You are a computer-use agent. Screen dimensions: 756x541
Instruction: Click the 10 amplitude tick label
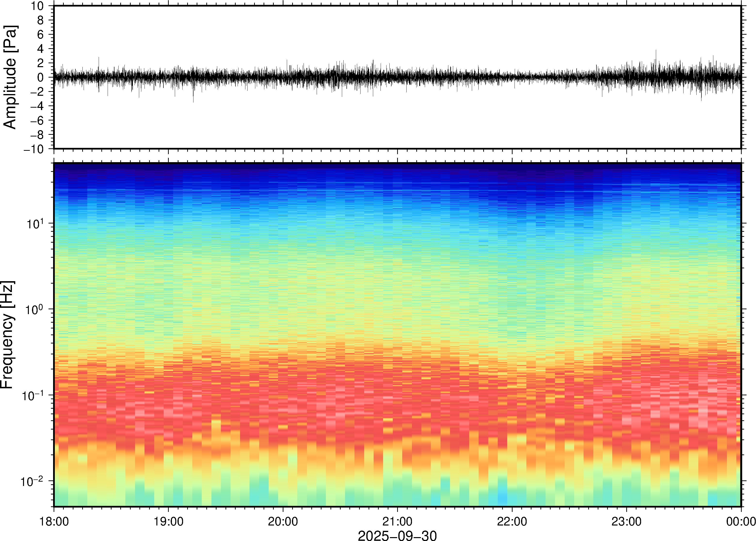click(38, 6)
